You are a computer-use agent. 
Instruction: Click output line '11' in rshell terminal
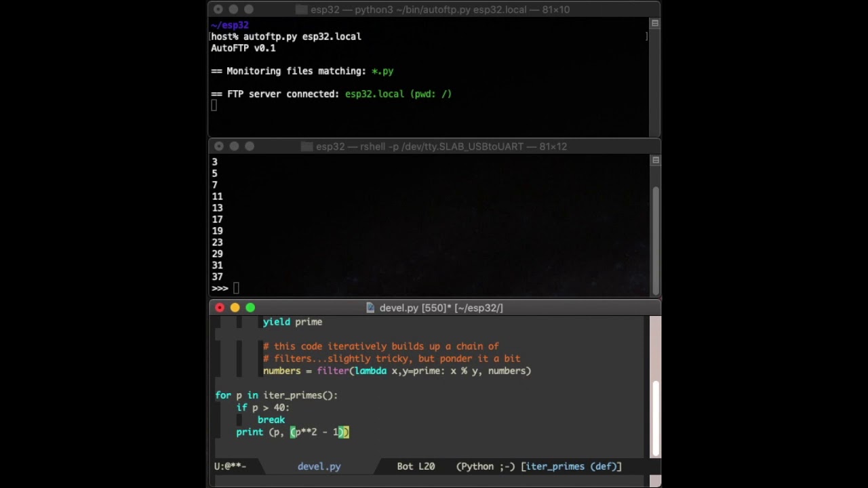point(217,196)
